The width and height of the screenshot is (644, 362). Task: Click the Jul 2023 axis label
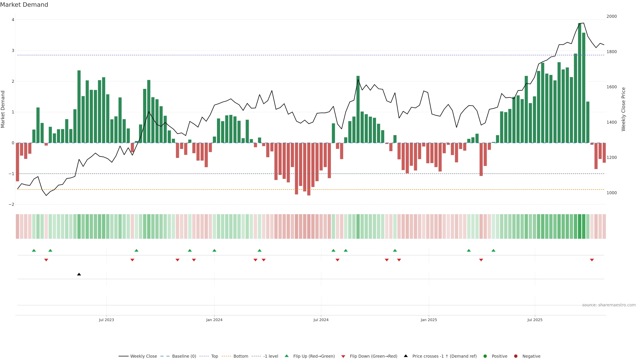[106, 320]
